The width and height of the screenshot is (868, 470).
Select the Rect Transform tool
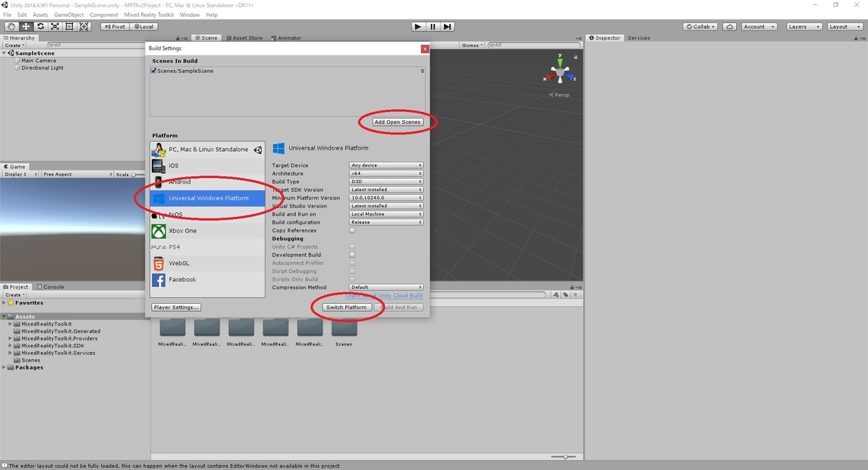69,27
